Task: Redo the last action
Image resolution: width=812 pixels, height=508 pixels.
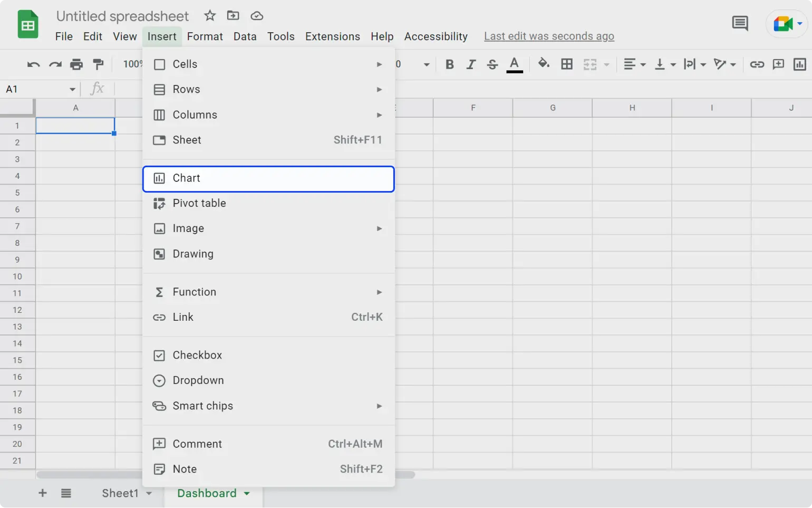Action: (x=55, y=64)
